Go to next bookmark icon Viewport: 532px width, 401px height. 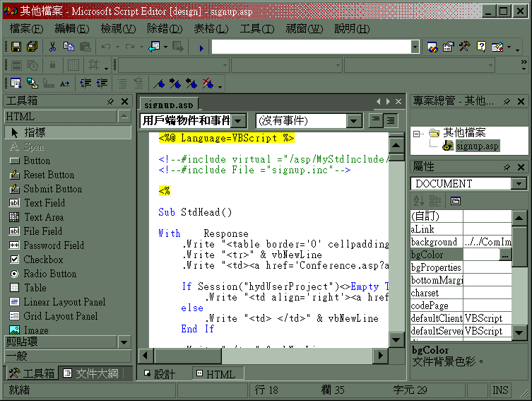pyautogui.click(x=175, y=83)
